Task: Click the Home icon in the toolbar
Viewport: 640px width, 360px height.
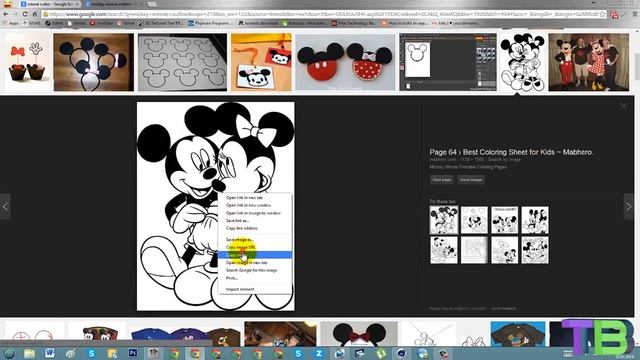Action: pos(35,14)
